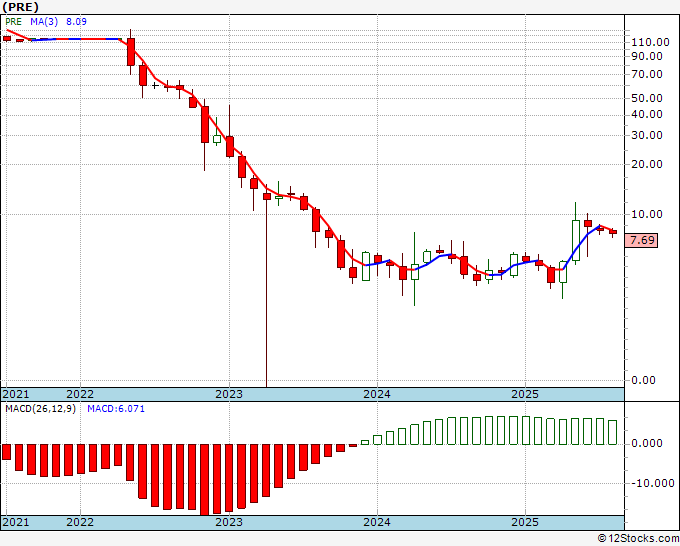The height and width of the screenshot is (546, 680).
Task: Click the 50.00 price axis label
Action: 647,98
